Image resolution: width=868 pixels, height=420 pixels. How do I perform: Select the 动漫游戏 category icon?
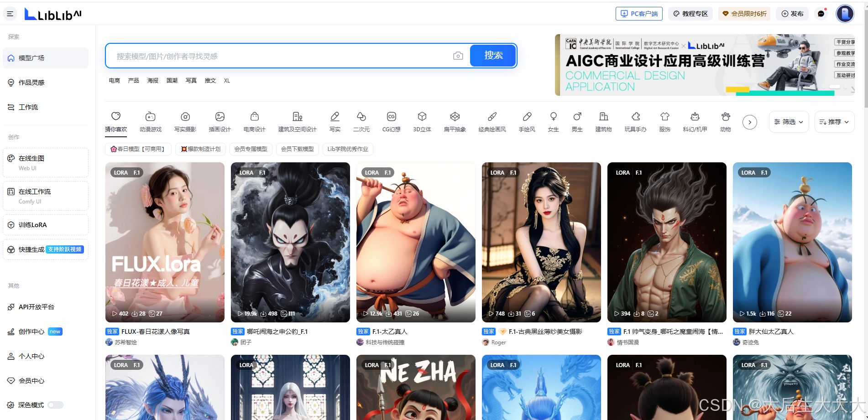(151, 117)
